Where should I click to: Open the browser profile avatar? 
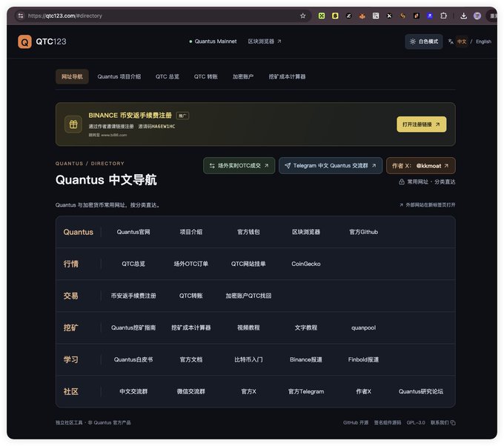click(x=477, y=16)
